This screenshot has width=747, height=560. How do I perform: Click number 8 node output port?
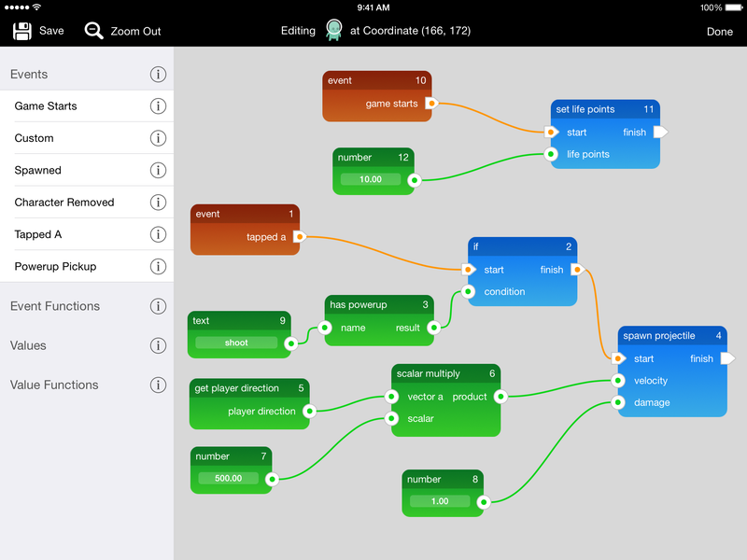[x=484, y=502]
